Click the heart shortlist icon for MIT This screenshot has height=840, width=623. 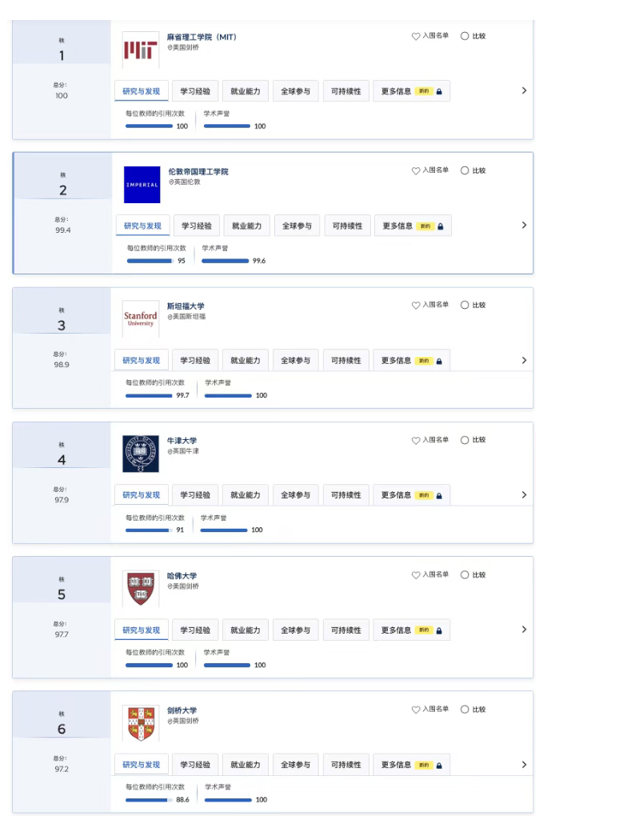[416, 36]
